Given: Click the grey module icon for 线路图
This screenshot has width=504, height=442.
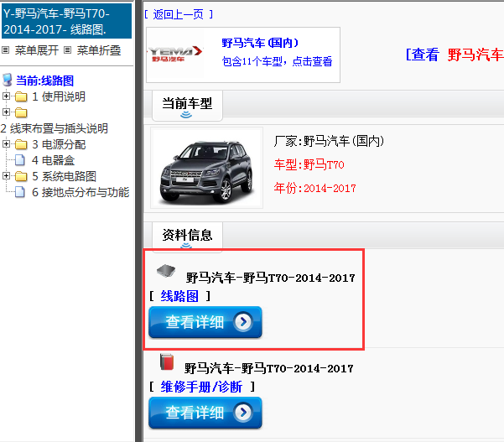Looking at the screenshot, I should pyautogui.click(x=166, y=271).
